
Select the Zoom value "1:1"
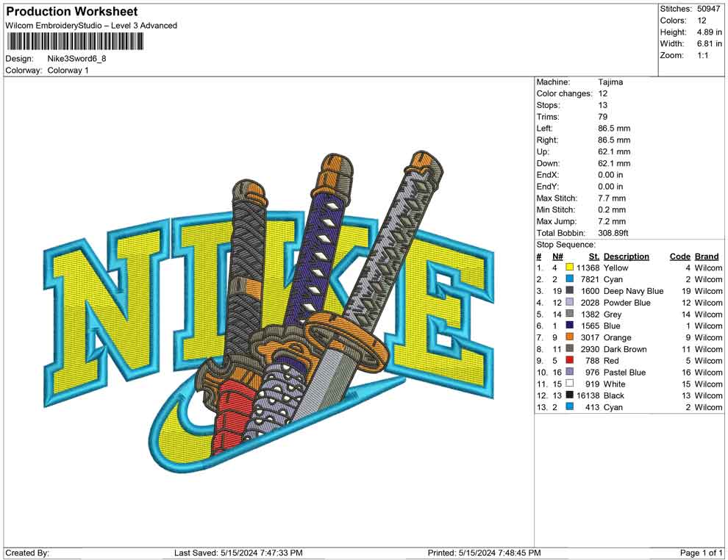pos(702,55)
